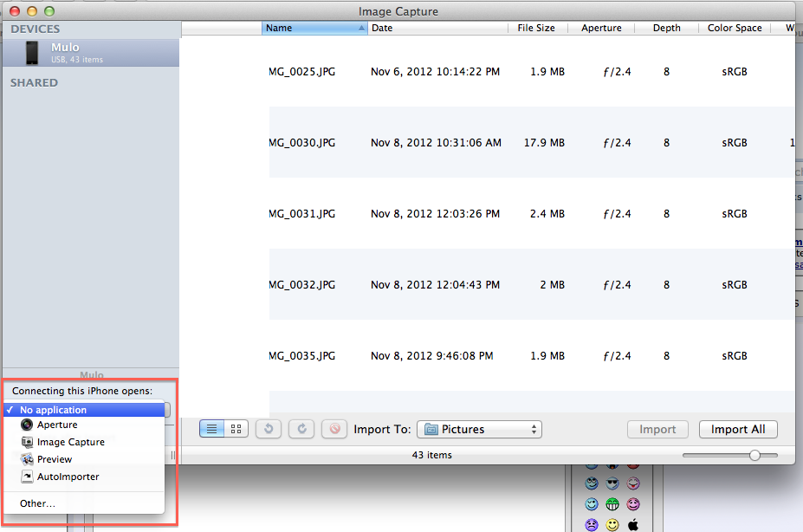Click the Import All button

(738, 429)
